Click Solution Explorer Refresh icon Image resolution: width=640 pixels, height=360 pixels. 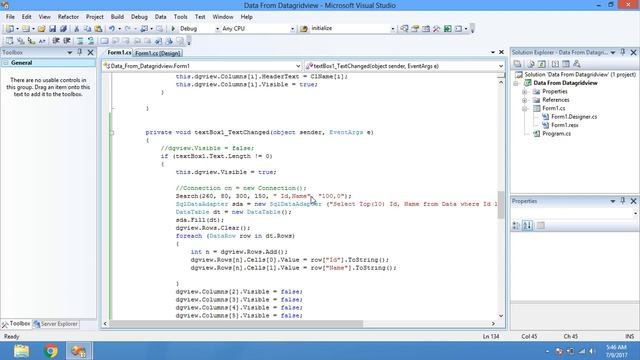541,64
